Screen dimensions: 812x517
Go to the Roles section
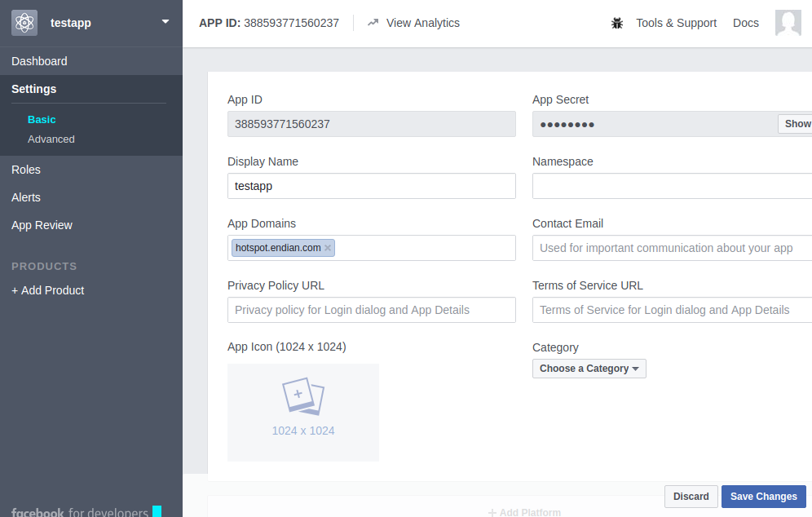click(x=26, y=170)
